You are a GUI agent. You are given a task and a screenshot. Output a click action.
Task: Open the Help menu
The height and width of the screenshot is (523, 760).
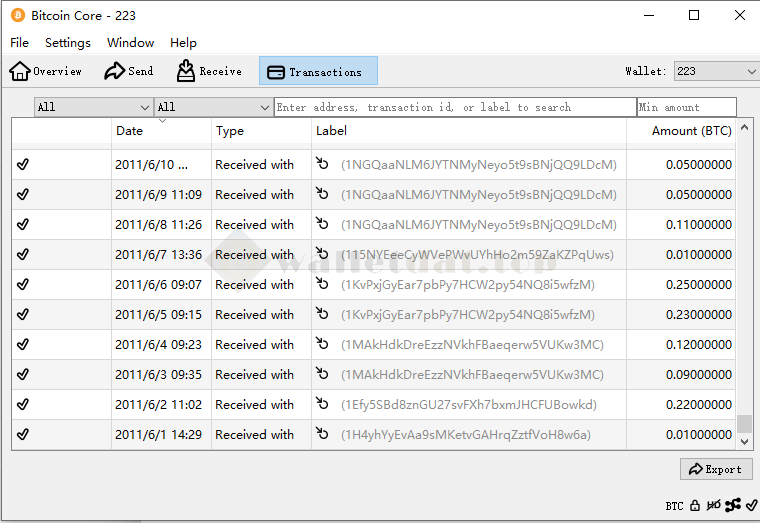coord(183,43)
